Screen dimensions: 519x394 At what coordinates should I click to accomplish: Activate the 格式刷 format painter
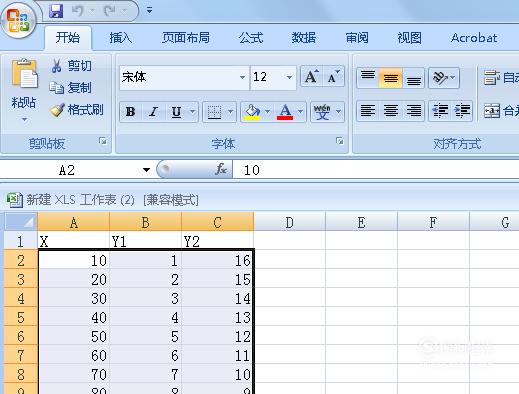[x=76, y=110]
